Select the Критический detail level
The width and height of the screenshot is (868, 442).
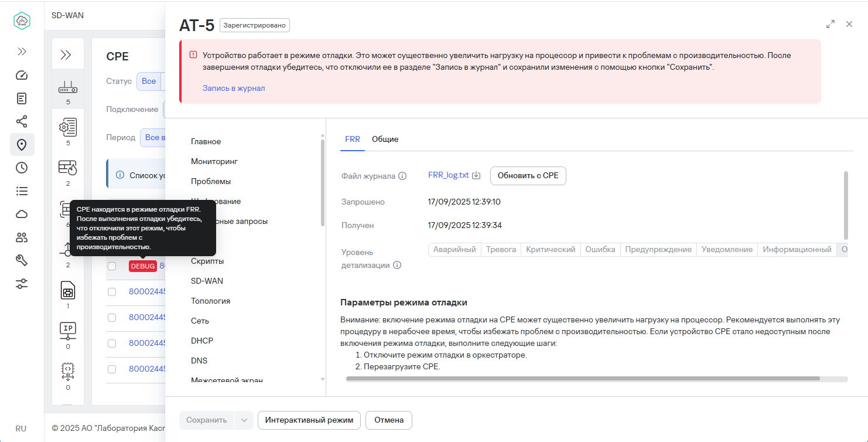click(x=551, y=250)
